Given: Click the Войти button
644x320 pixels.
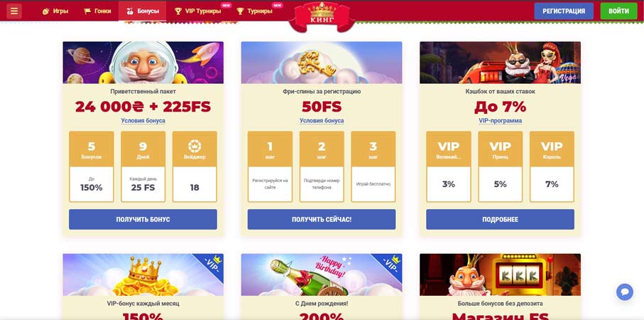Looking at the screenshot, I should [618, 11].
